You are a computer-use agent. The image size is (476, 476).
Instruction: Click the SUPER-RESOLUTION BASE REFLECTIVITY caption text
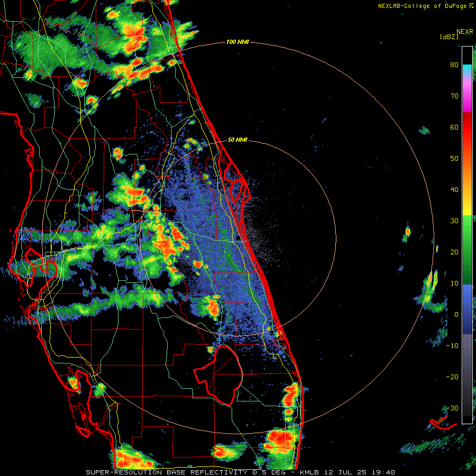click(x=167, y=472)
